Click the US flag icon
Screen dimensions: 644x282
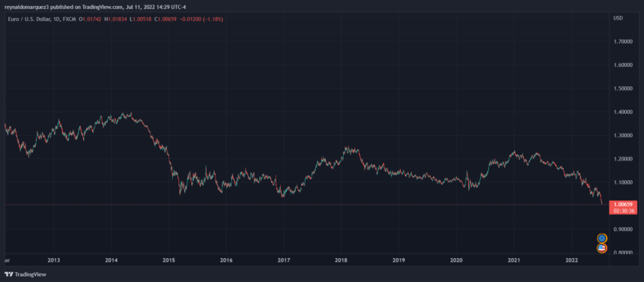(602, 248)
